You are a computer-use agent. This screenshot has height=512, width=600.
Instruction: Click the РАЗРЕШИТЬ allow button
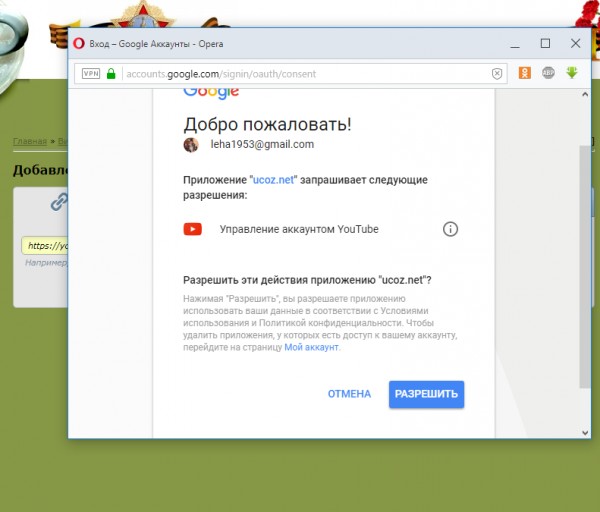(x=426, y=394)
